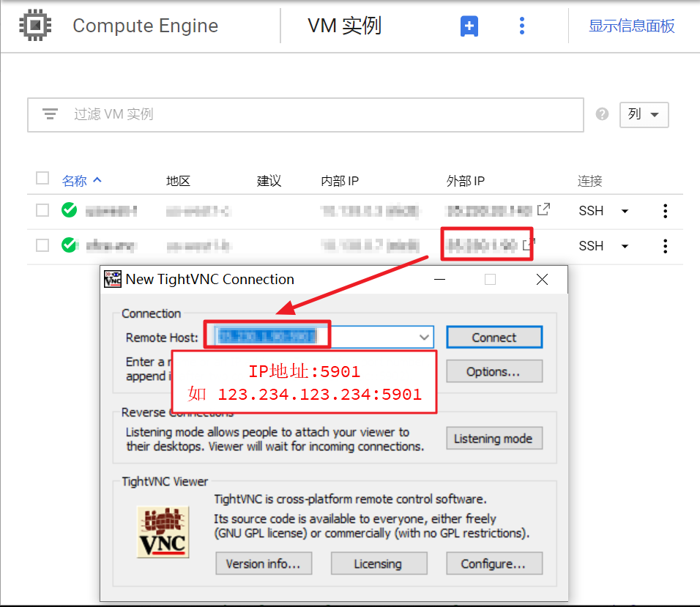Toggle the select all instances checkbox
700x607 pixels.
click(42, 179)
